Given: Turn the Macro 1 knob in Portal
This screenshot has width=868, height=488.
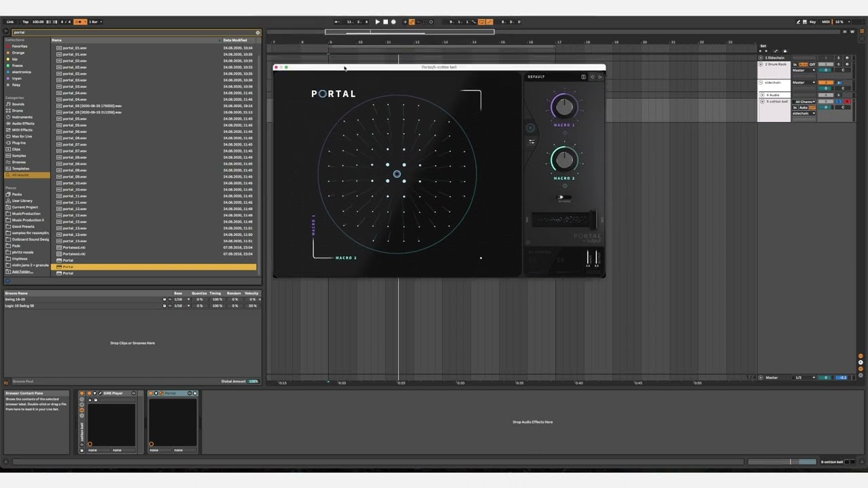Looking at the screenshot, I should pos(564,106).
